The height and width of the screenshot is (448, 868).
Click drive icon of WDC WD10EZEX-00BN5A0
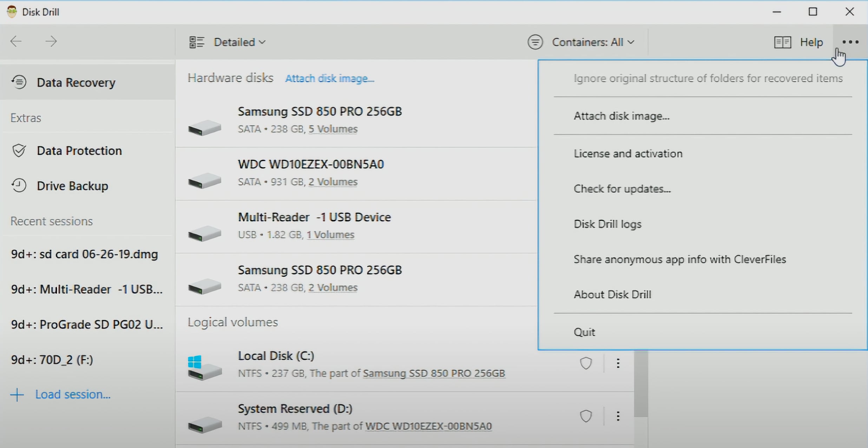pyautogui.click(x=205, y=180)
